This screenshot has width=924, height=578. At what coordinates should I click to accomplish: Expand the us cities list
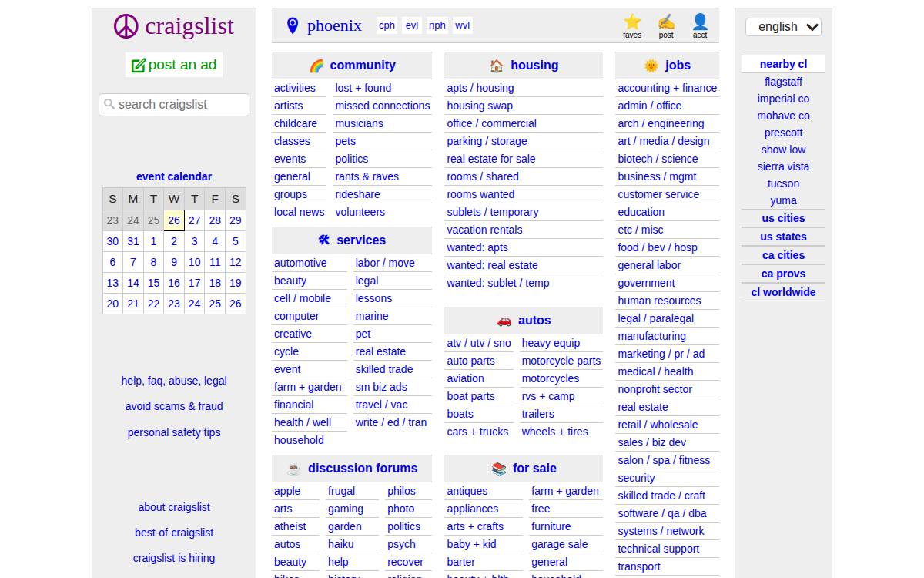[x=783, y=218]
